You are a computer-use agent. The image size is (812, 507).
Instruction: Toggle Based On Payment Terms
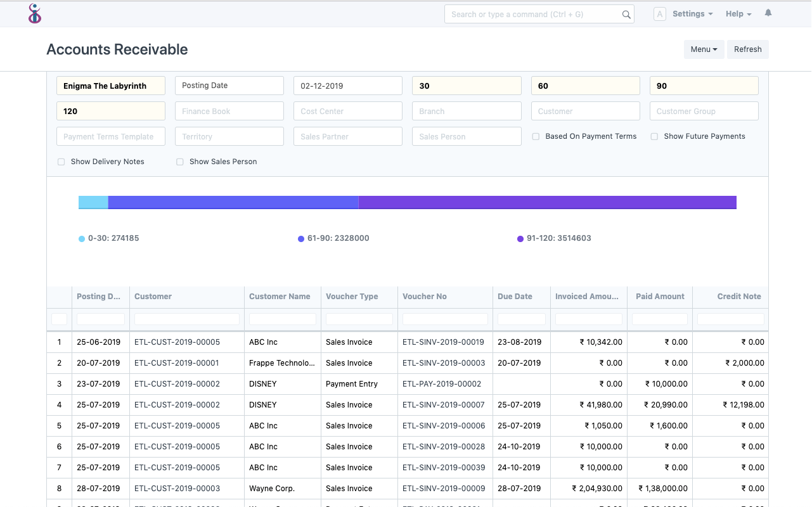[536, 136]
